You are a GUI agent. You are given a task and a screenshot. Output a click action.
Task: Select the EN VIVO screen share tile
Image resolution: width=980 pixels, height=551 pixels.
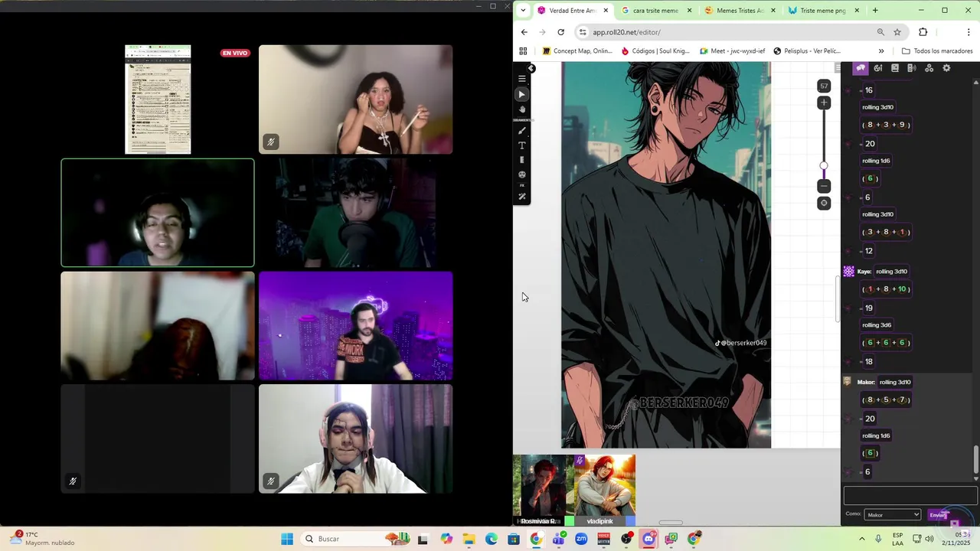(x=158, y=99)
